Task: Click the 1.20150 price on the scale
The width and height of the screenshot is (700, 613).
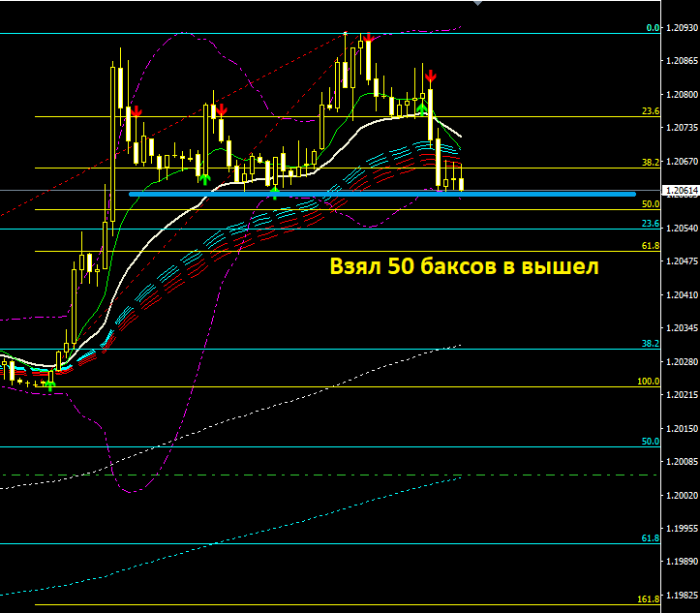Action: click(x=682, y=429)
